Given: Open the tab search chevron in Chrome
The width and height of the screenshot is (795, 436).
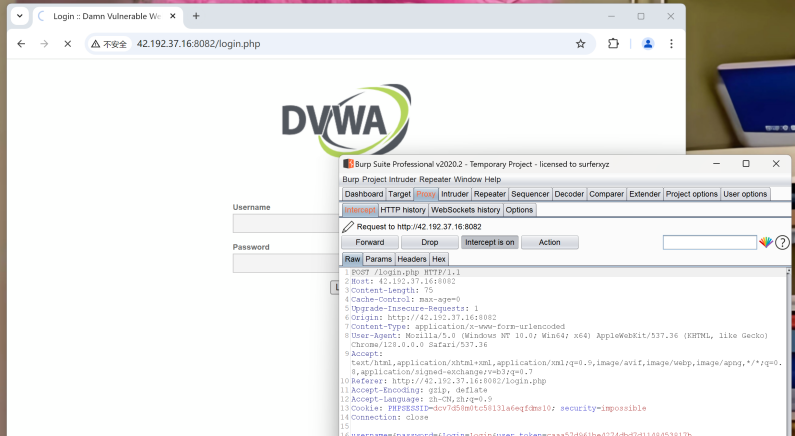Looking at the screenshot, I should (20, 16).
